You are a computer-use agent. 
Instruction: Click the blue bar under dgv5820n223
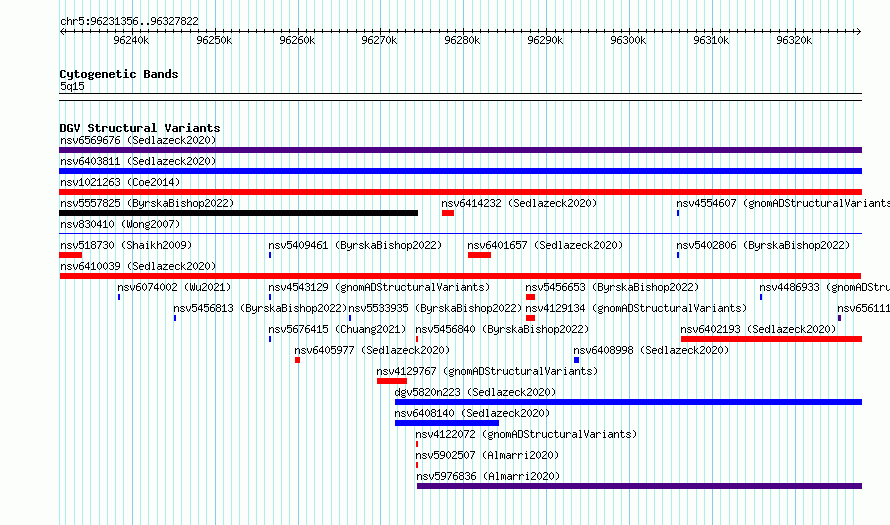[x=628, y=402]
